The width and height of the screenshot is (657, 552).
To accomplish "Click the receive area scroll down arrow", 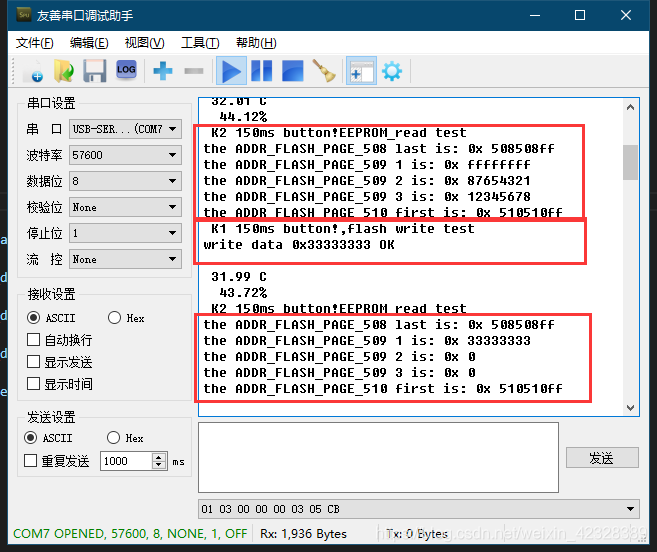I will point(630,407).
